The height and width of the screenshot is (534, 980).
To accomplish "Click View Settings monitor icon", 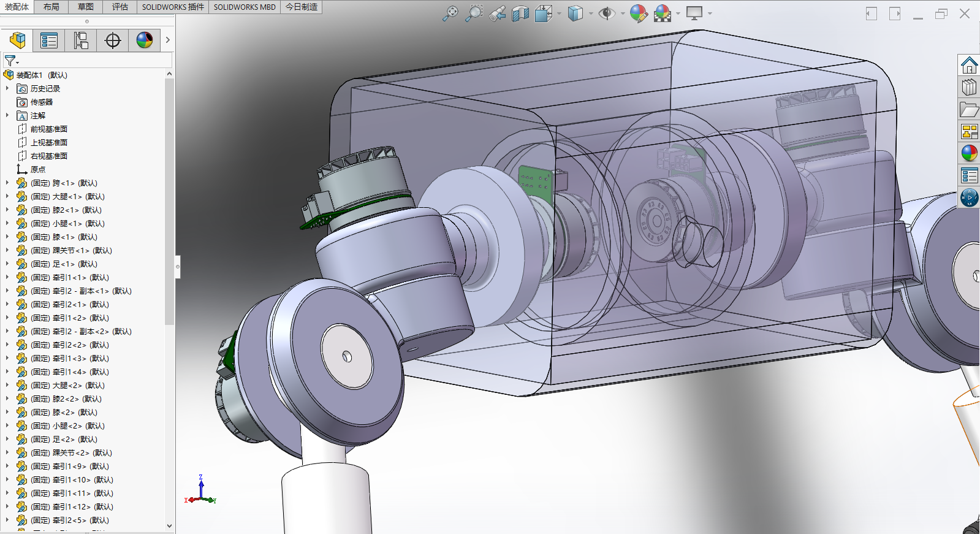I will point(694,13).
